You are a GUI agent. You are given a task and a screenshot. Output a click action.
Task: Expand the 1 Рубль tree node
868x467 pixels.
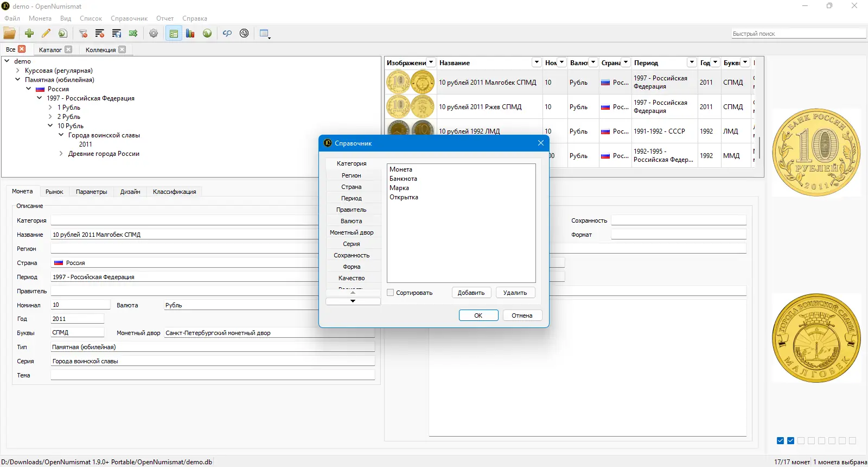pos(50,108)
